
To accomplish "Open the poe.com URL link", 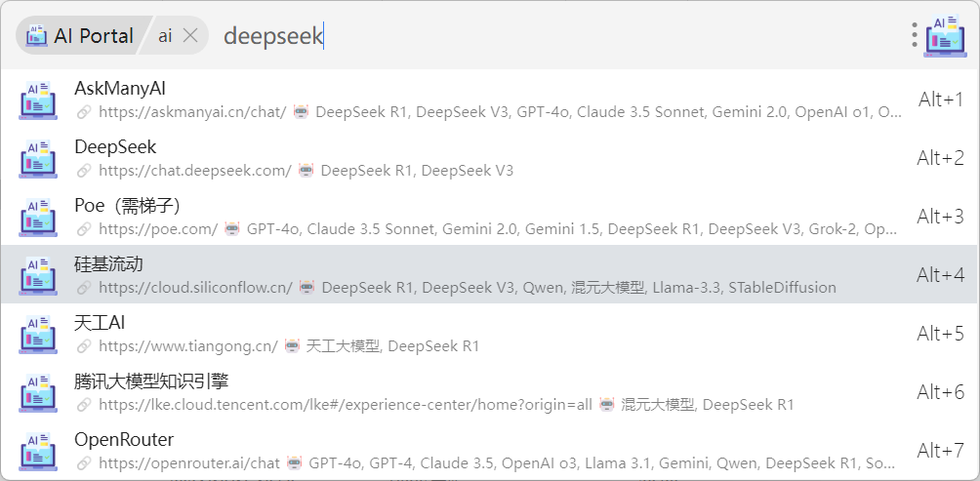I will (158, 228).
